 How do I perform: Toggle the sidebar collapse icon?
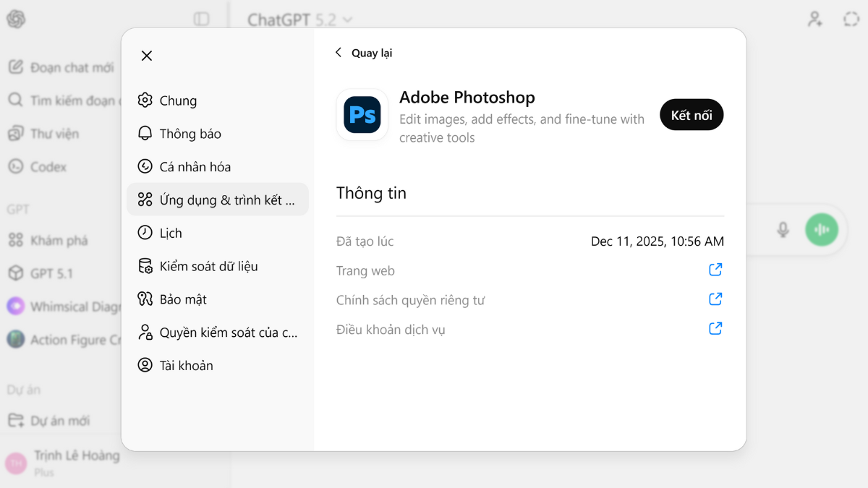click(x=202, y=20)
